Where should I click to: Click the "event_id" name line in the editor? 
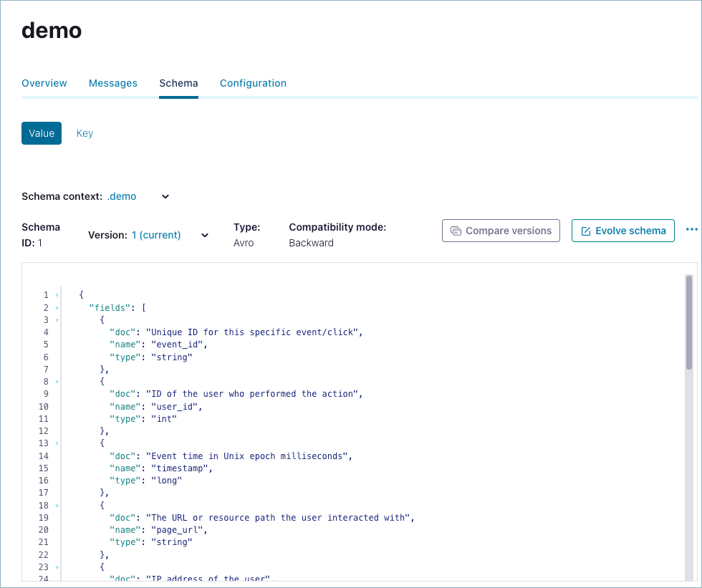(158, 344)
